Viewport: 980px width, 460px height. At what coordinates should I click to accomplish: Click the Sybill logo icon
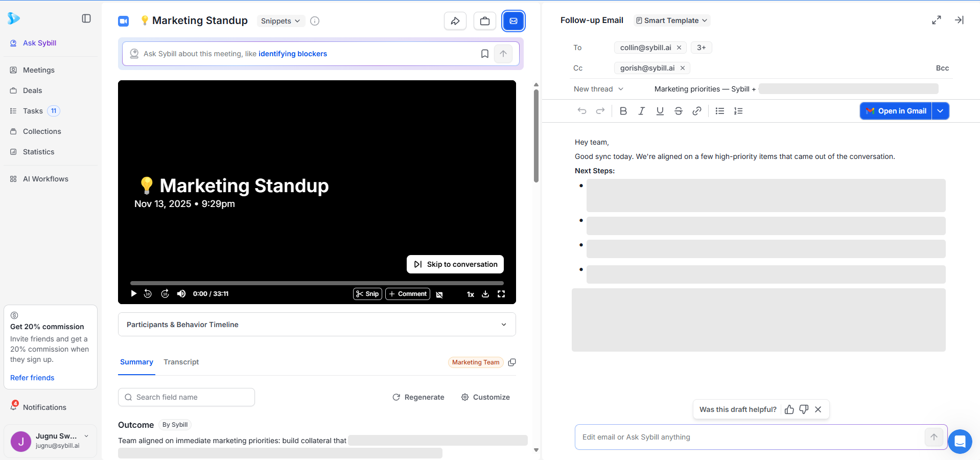[x=14, y=18]
